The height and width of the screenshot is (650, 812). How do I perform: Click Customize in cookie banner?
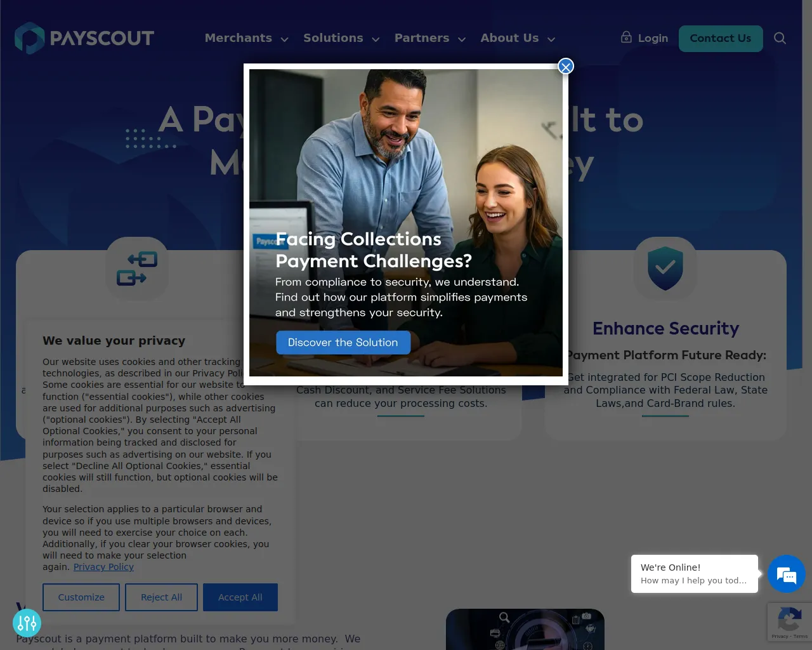[81, 597]
